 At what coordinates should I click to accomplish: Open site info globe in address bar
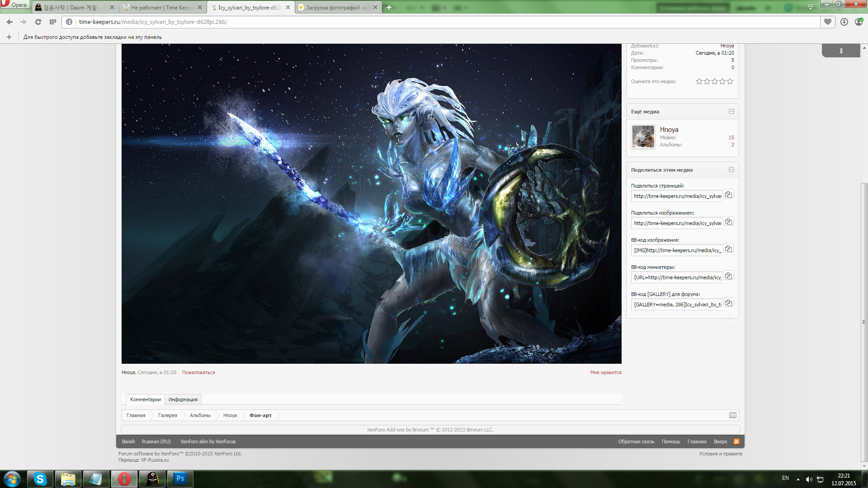click(69, 22)
